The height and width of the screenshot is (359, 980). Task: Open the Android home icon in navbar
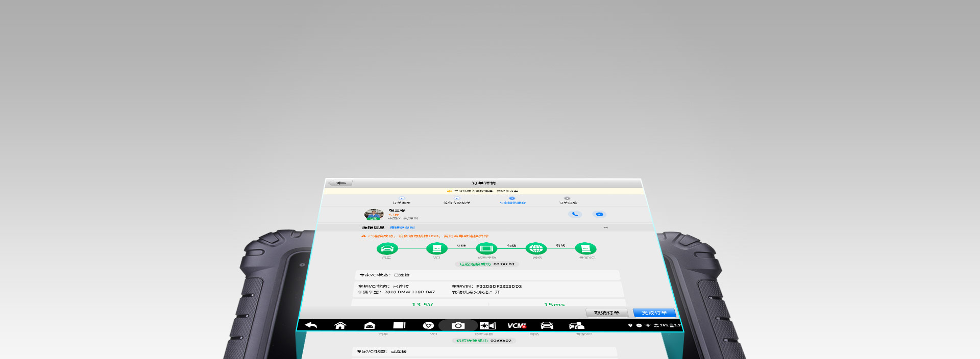[x=370, y=325]
